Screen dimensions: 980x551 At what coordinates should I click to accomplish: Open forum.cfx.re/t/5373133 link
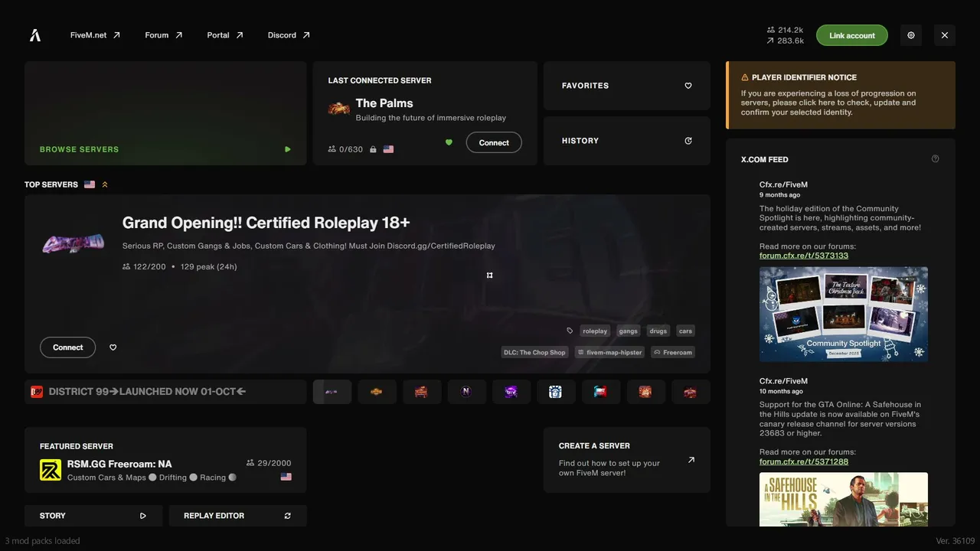coord(804,256)
